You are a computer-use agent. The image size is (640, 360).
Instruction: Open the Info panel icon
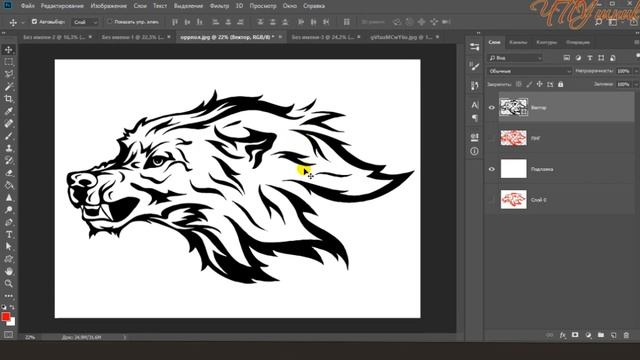click(x=474, y=151)
